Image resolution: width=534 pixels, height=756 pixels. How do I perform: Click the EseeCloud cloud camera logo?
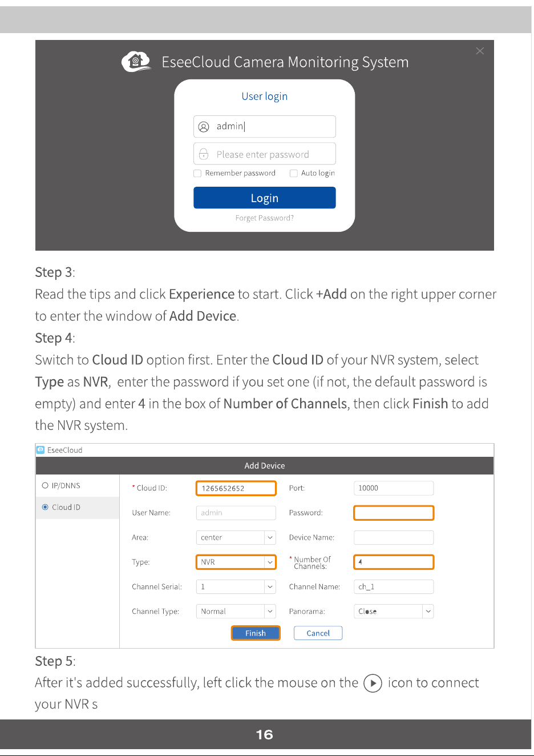[x=136, y=61]
